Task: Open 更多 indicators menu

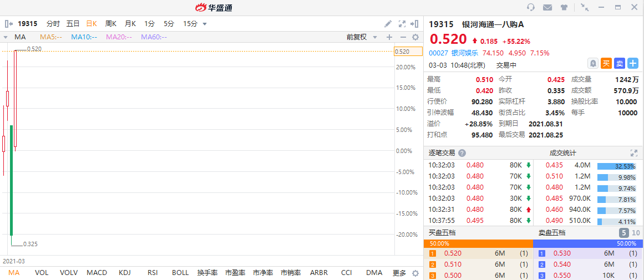Action: [x=399, y=273]
